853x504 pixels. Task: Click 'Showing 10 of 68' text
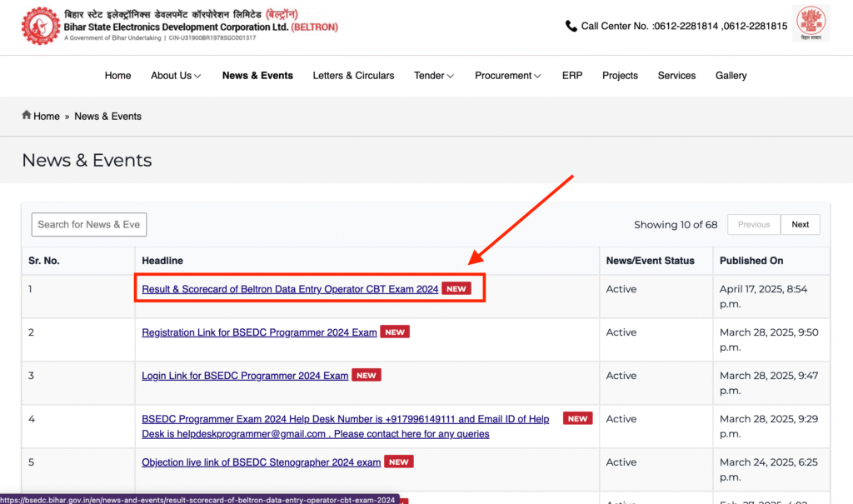click(x=675, y=225)
